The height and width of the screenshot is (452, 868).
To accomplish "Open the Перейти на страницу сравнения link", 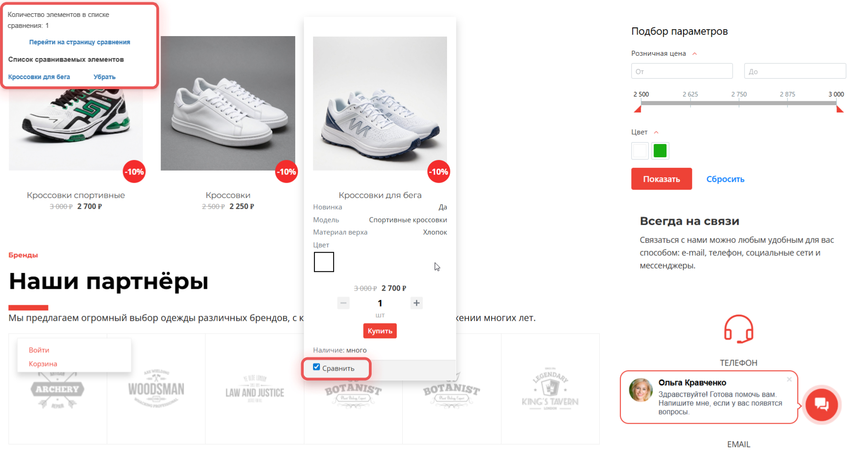I will point(80,42).
